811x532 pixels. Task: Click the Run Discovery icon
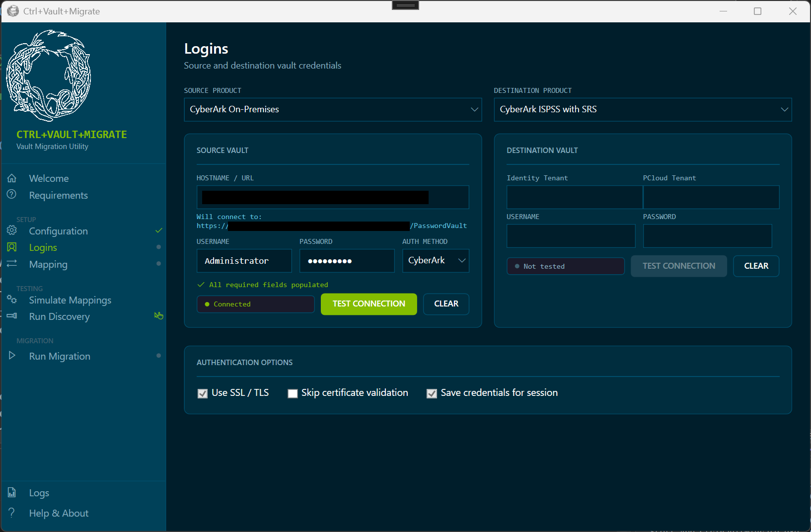click(12, 316)
